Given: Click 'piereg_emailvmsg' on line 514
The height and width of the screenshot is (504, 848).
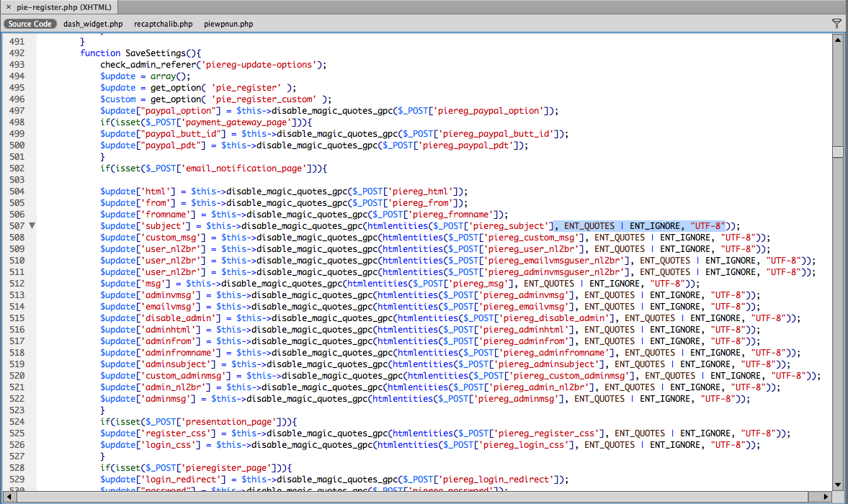Looking at the screenshot, I should point(524,307).
